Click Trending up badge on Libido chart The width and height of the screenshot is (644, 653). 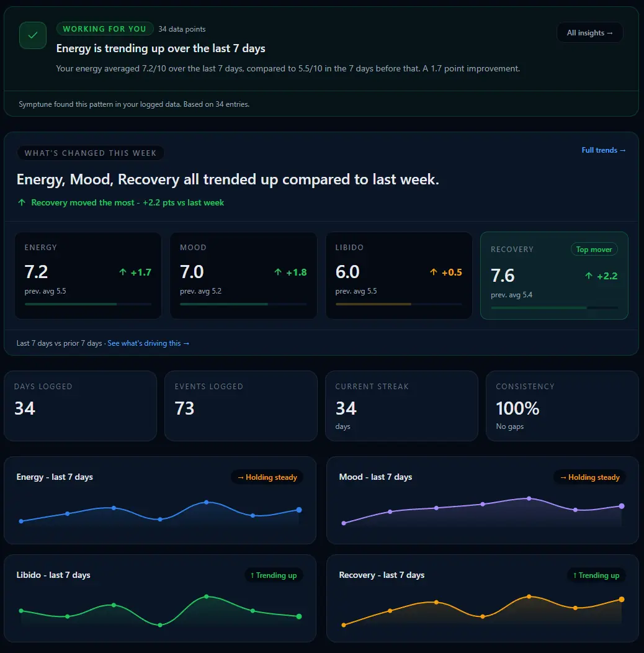274,575
